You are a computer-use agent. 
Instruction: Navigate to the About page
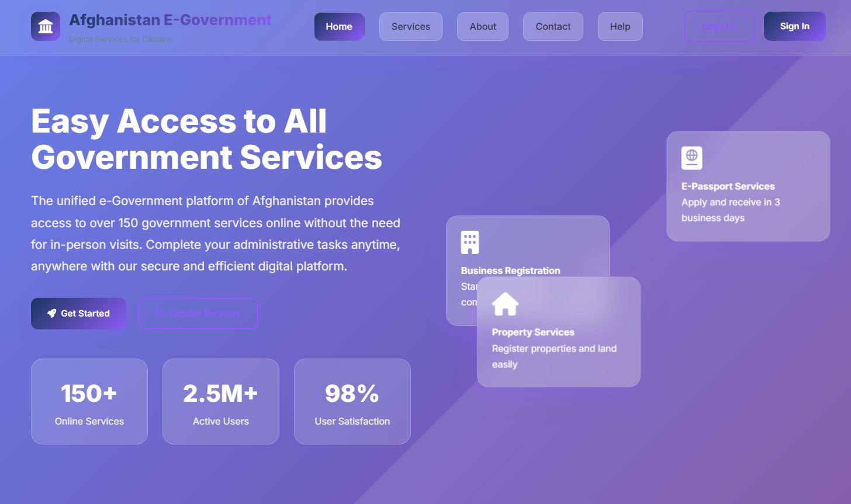[482, 26]
